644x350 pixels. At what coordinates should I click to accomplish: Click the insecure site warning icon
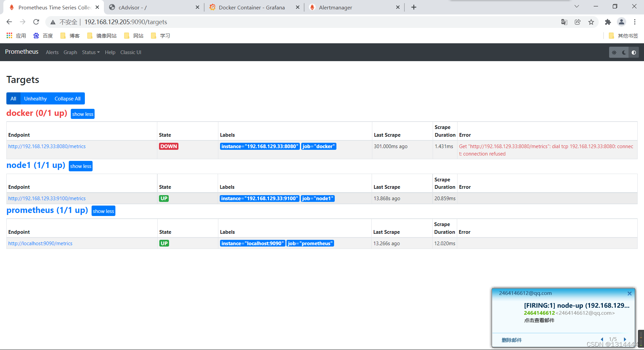(x=53, y=22)
